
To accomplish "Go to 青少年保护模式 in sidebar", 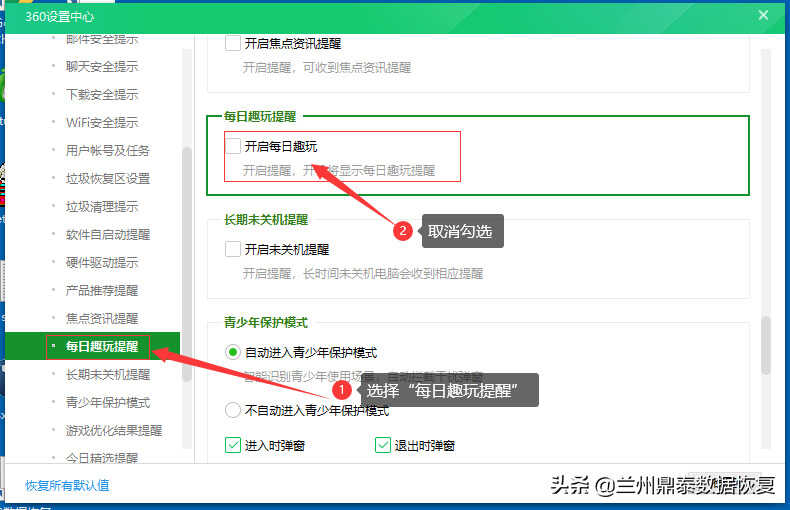I will [108, 402].
